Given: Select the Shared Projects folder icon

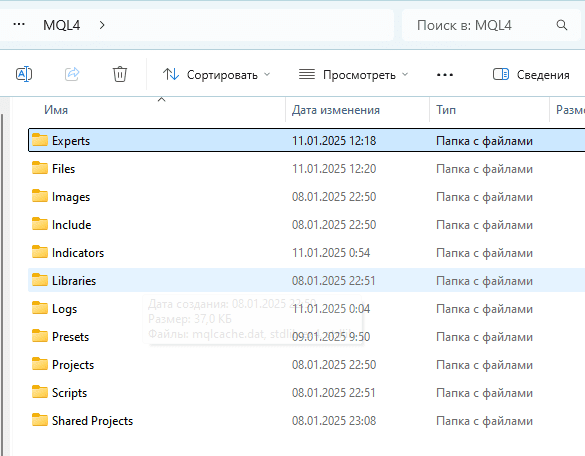Looking at the screenshot, I should pos(40,420).
